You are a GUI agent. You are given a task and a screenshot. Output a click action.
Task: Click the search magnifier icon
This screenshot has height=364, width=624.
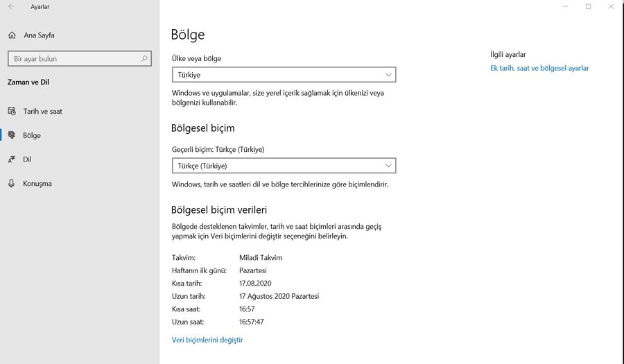pyautogui.click(x=144, y=59)
